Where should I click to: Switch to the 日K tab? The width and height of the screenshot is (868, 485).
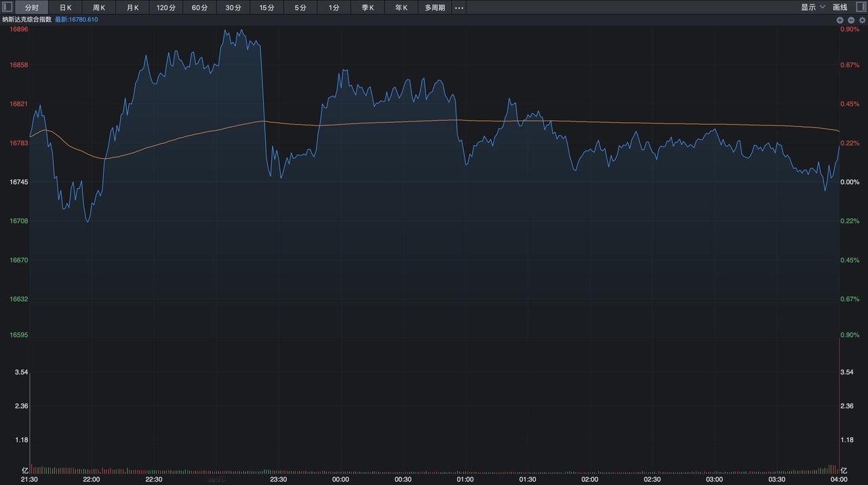65,7
